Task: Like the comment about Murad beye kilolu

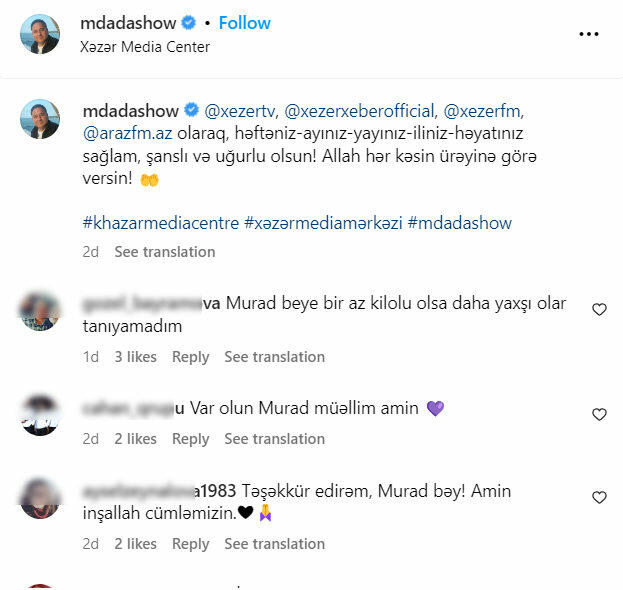Action: 599,309
